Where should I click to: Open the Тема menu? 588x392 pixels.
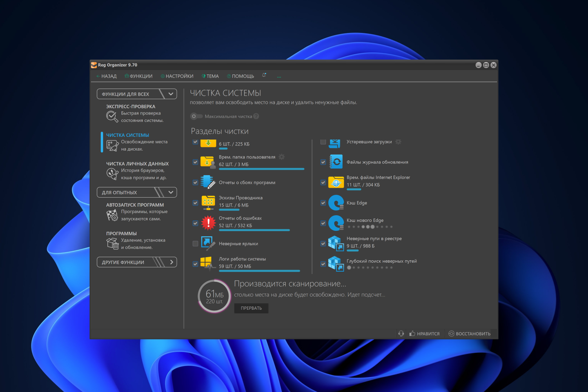[210, 76]
